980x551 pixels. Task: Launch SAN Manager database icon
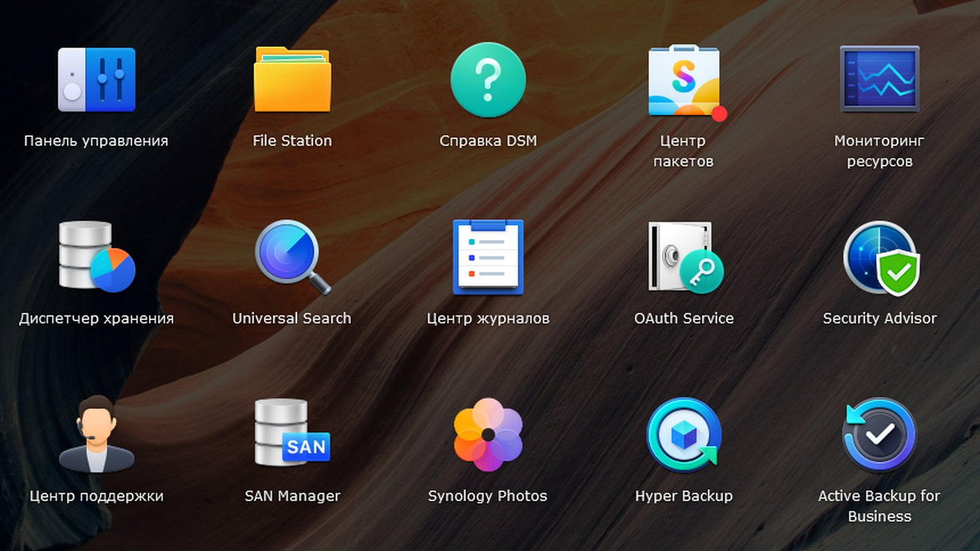pos(292,433)
